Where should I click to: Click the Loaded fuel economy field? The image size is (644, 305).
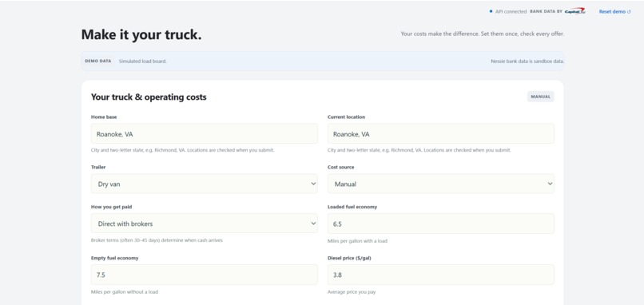pos(441,224)
